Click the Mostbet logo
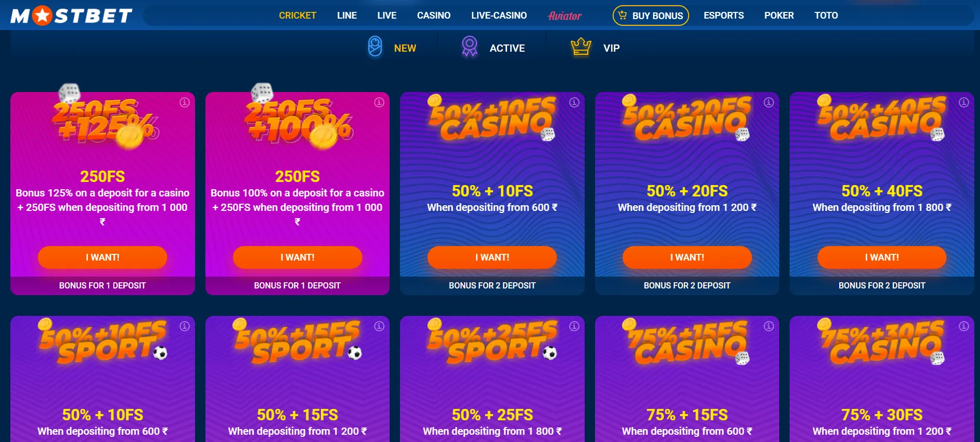This screenshot has height=442, width=980. [x=71, y=16]
